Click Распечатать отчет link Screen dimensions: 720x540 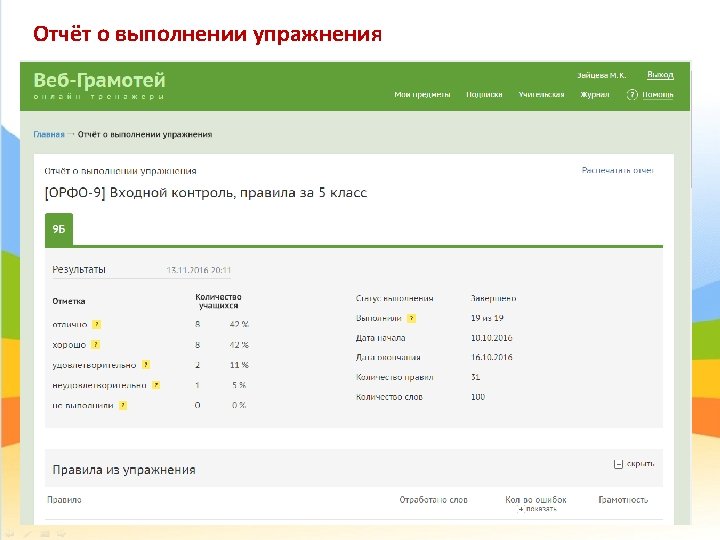point(617,170)
